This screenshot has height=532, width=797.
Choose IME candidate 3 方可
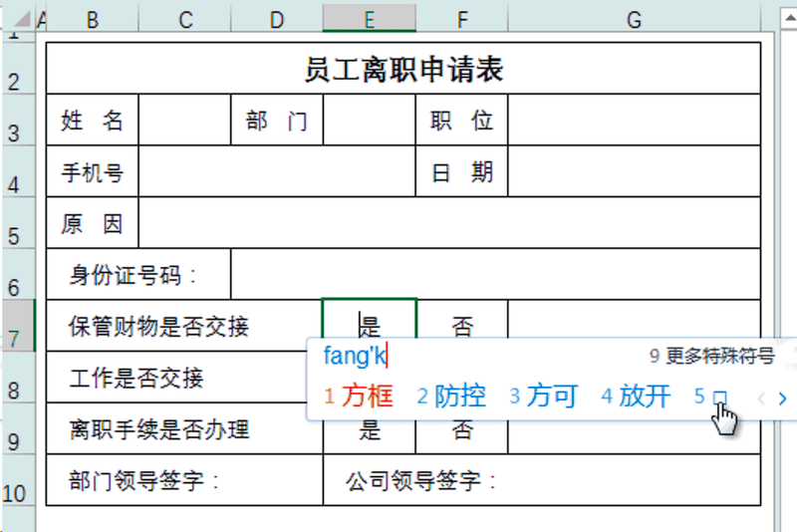543,396
